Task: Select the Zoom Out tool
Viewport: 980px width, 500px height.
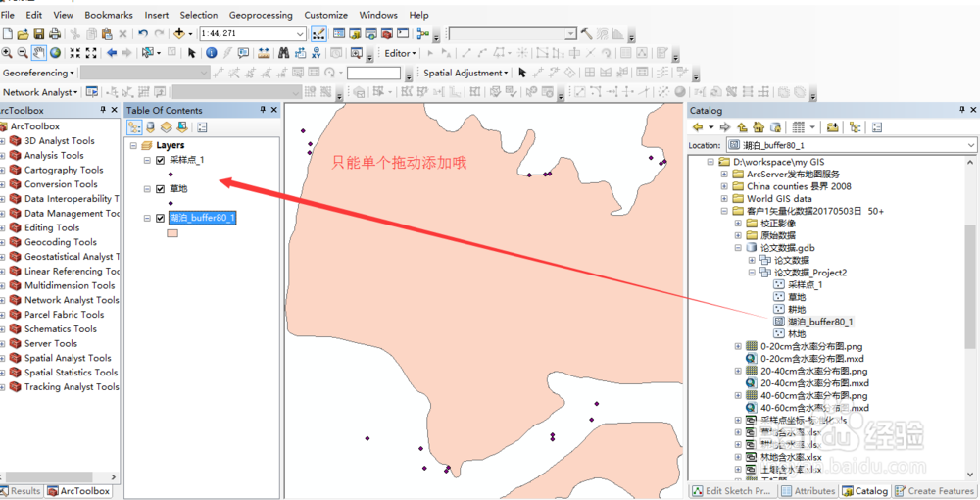Action: point(23,53)
